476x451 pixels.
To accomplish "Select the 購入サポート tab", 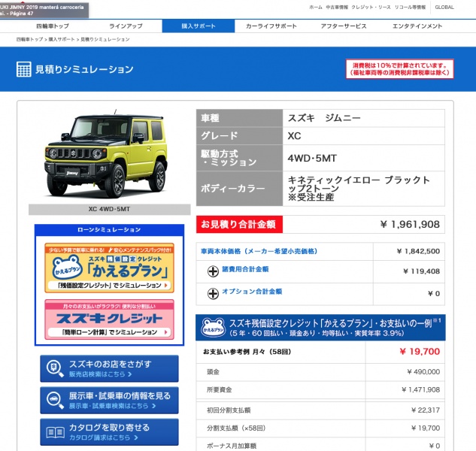I will pyautogui.click(x=199, y=26).
